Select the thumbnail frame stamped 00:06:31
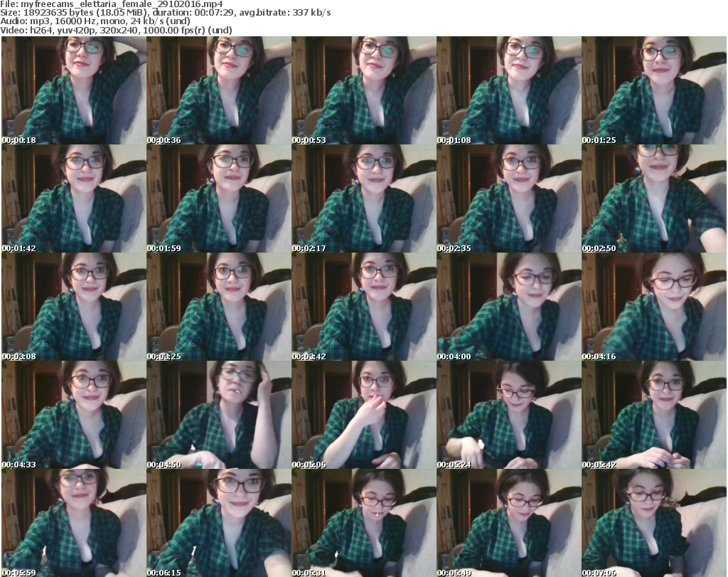 (364, 523)
